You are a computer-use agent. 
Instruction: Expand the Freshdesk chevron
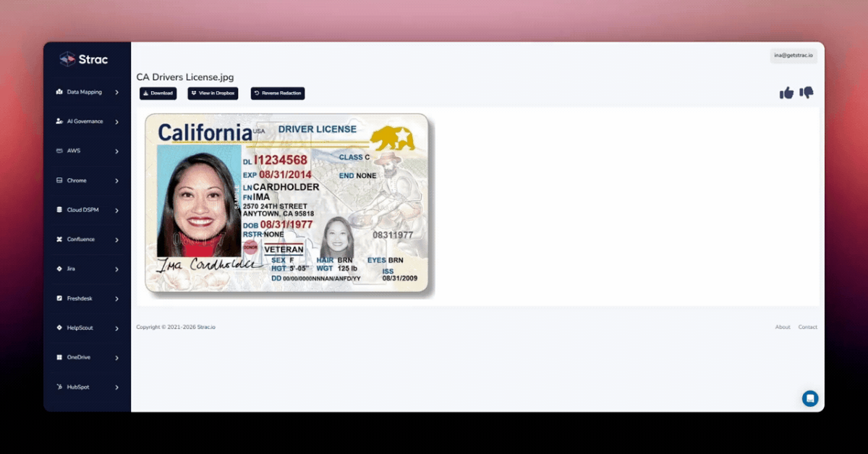point(116,298)
